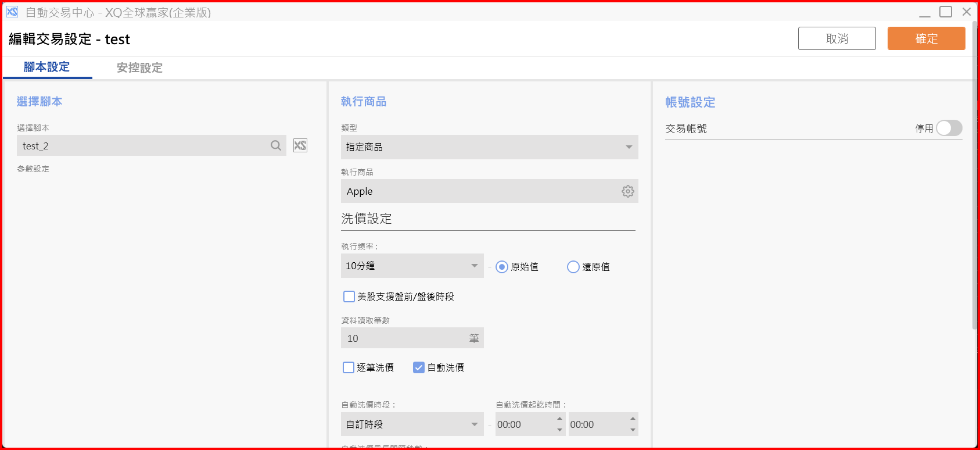This screenshot has width=980, height=450.
Task: Maximize the trading center window
Action: 946,12
